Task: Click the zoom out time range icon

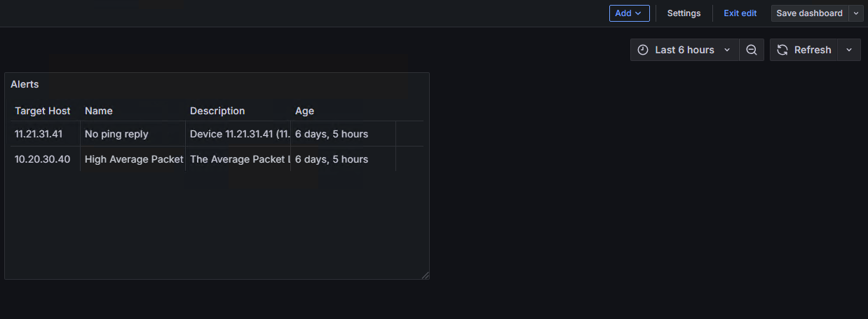Action: coord(752,50)
